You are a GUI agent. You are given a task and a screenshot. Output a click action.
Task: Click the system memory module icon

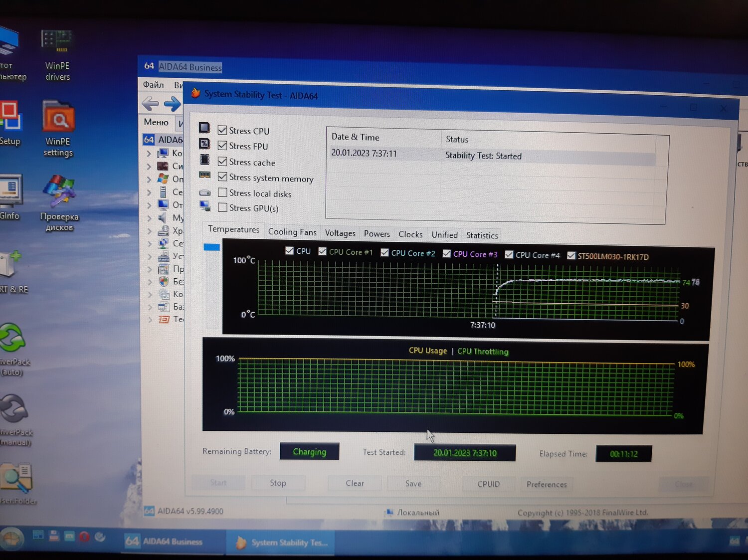[x=204, y=175]
